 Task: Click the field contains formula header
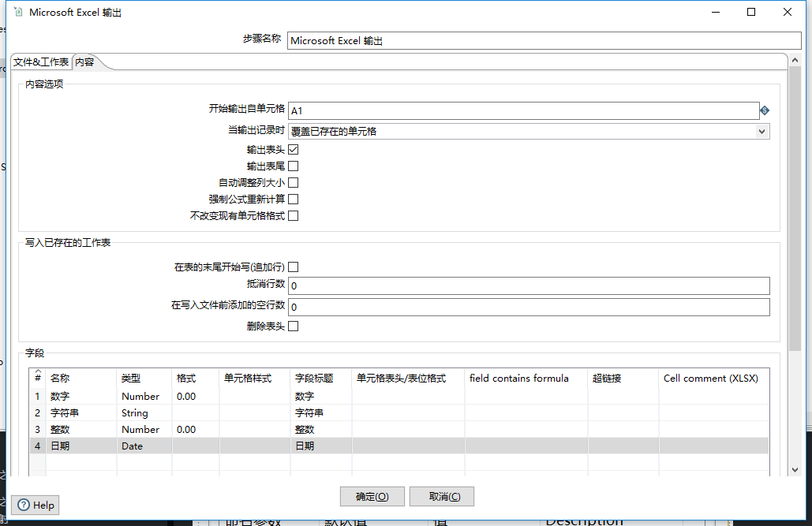pos(526,379)
